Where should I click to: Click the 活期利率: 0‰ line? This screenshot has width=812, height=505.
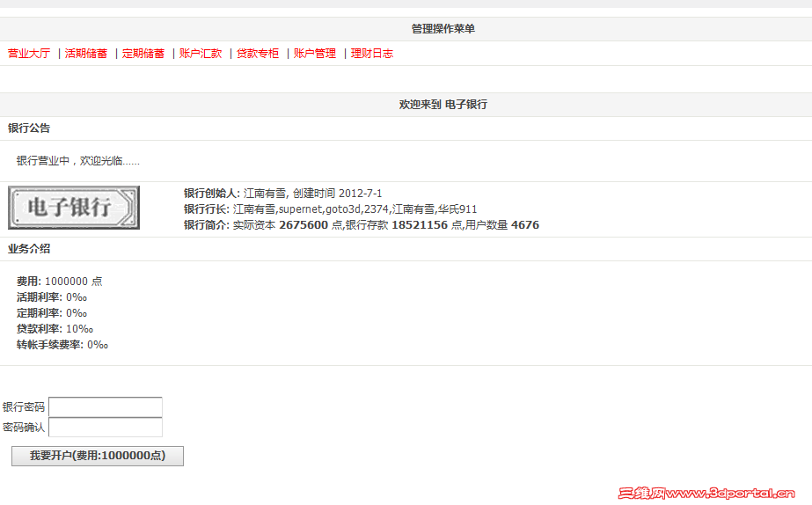52,297
